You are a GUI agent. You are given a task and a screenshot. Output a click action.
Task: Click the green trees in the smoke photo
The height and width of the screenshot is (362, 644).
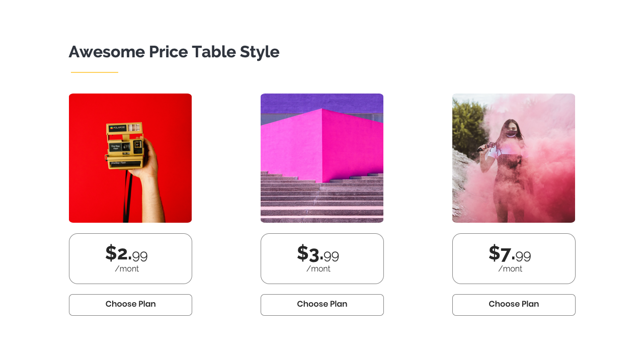(x=466, y=123)
